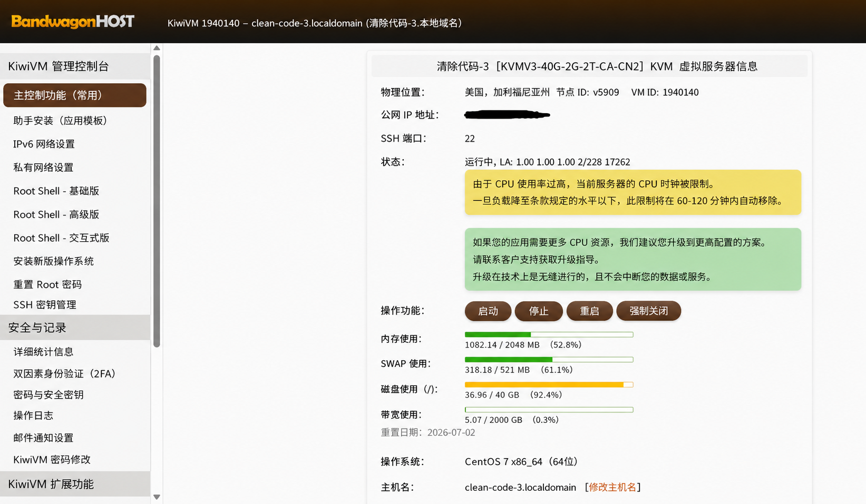This screenshot has height=504, width=866.
Task: Select 安装新版操作系统 in sidebar
Action: tap(53, 261)
